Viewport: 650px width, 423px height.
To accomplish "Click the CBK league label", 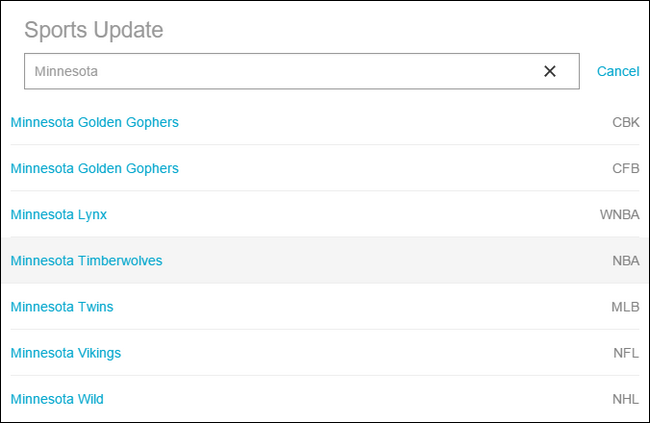I will (x=625, y=122).
